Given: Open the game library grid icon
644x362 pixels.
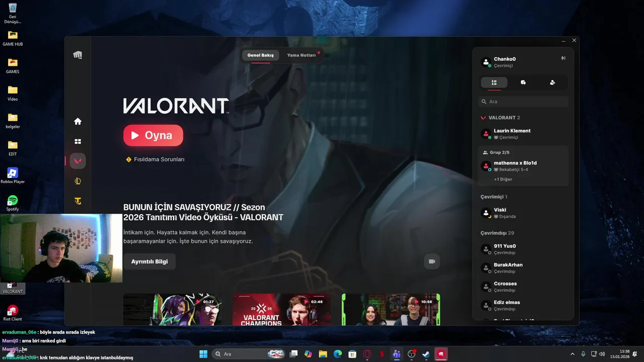Looking at the screenshot, I should click(x=77, y=142).
